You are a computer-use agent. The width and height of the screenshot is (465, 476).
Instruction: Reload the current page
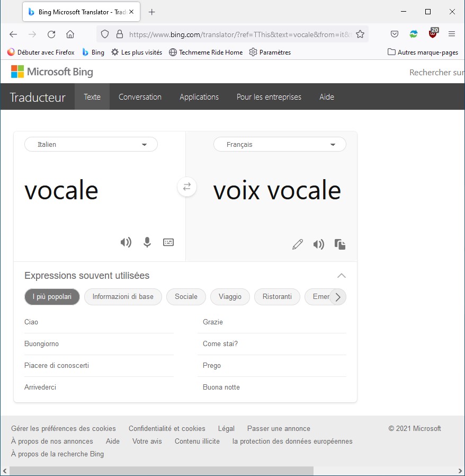(51, 34)
